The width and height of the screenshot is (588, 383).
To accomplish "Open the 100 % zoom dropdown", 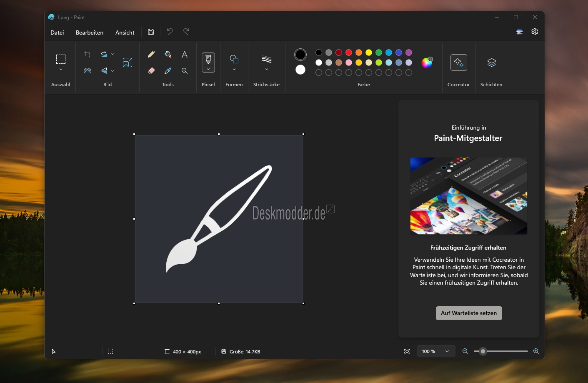I will click(x=436, y=351).
